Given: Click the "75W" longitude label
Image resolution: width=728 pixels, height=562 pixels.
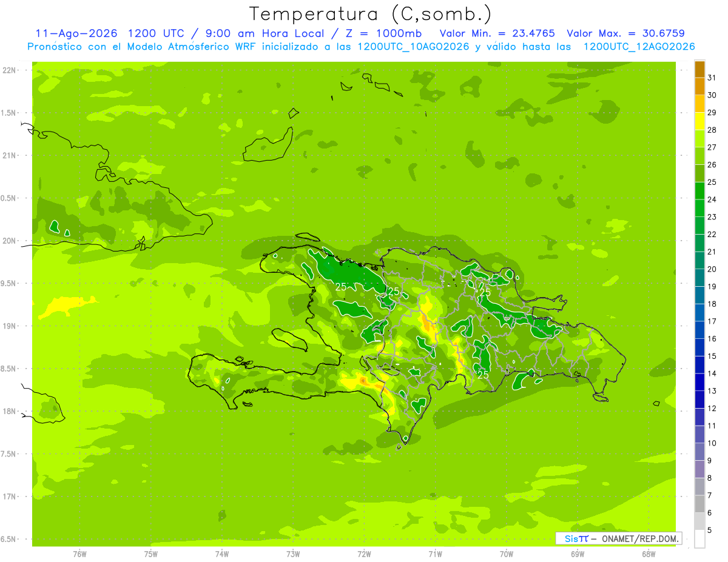Looking at the screenshot, I should pyautogui.click(x=151, y=554).
